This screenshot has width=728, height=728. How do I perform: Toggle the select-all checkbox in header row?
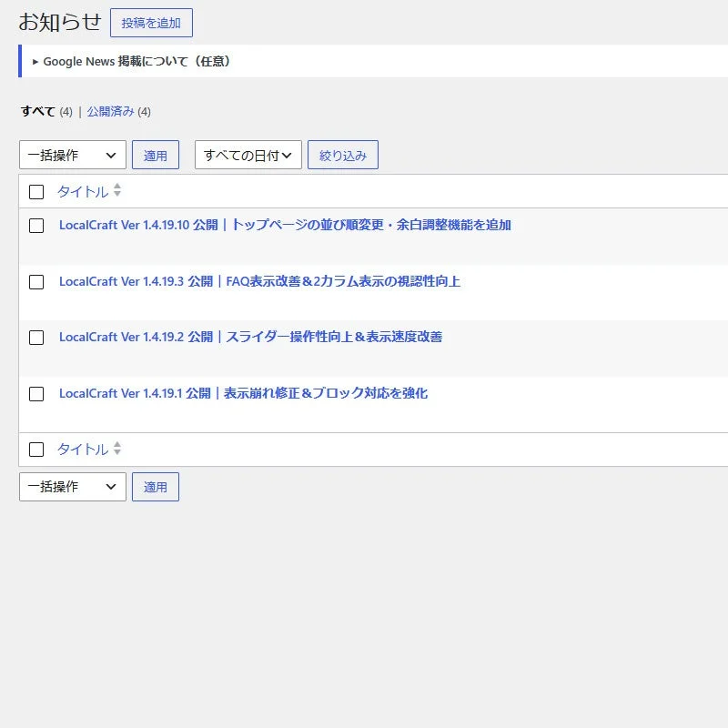[x=36, y=192]
